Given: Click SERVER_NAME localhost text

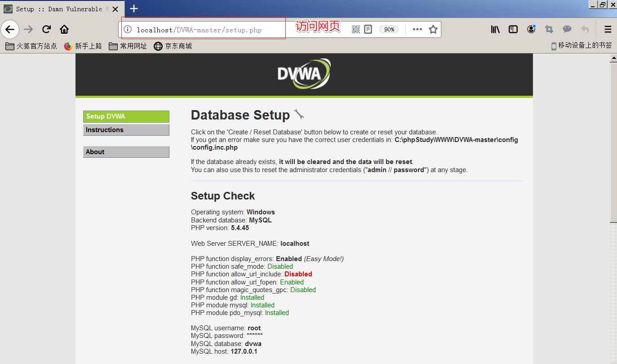Looking at the screenshot, I should [250, 244].
